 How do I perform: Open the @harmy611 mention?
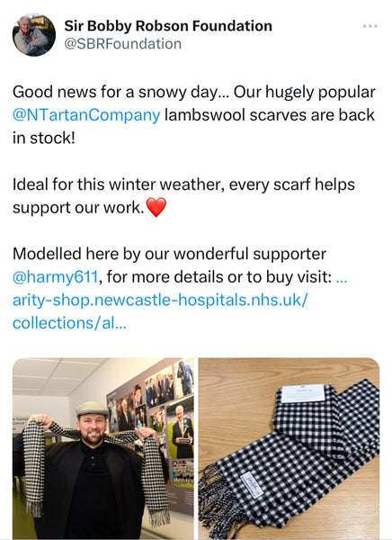click(56, 277)
